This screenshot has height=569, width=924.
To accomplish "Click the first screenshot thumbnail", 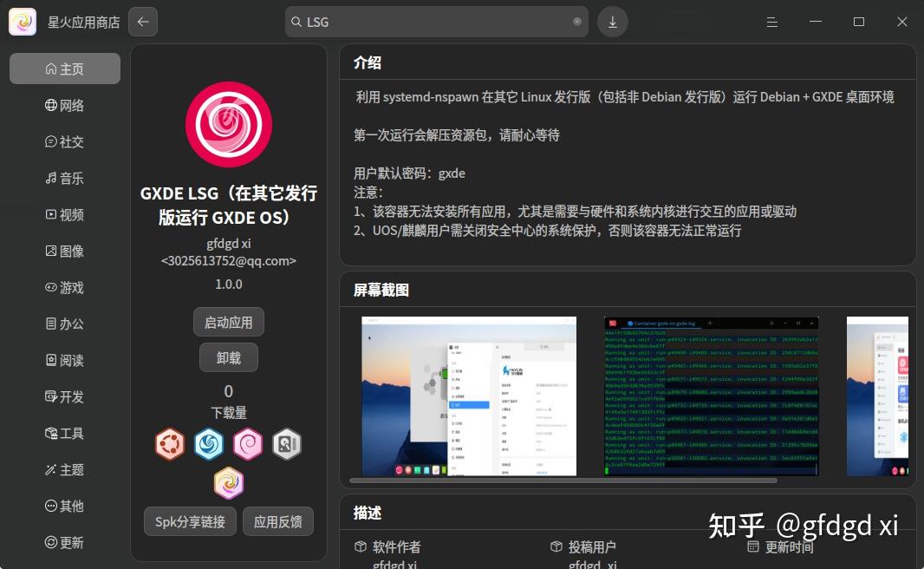I will pos(469,396).
